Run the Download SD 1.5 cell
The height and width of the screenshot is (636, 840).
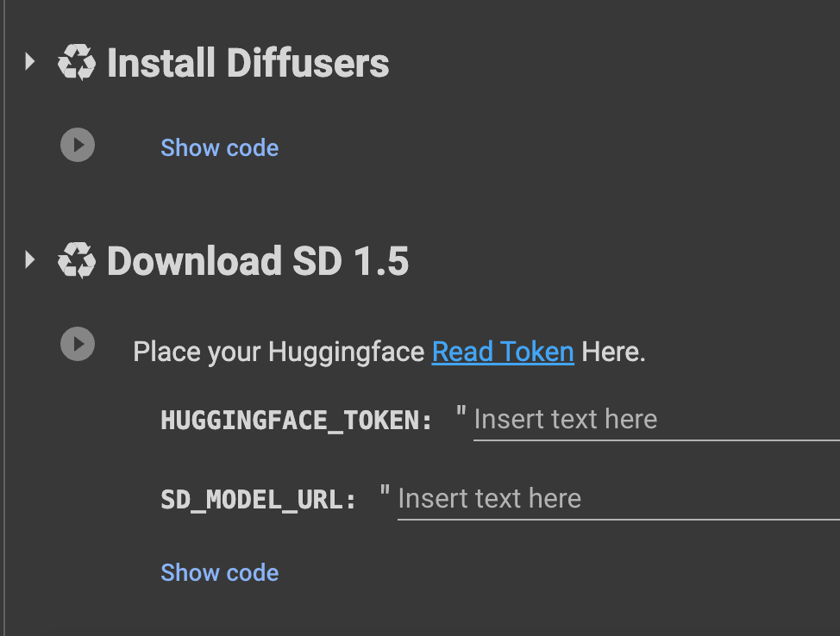pyautogui.click(x=78, y=344)
